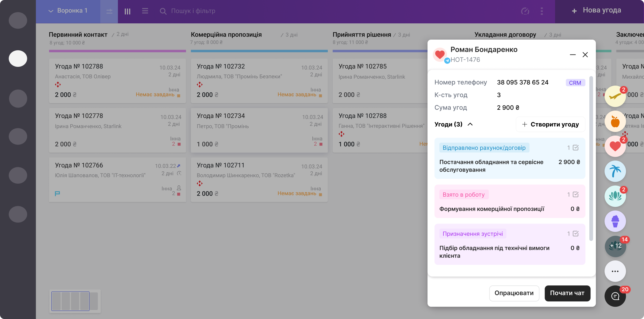
Task: Collapse the Угоди (3) section
Action: [470, 124]
